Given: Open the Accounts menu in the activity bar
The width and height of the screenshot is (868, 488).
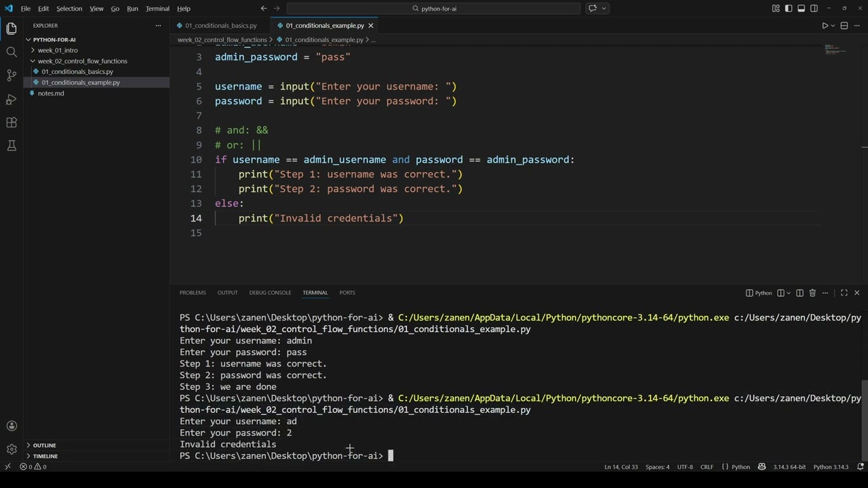Looking at the screenshot, I should coord(12,426).
